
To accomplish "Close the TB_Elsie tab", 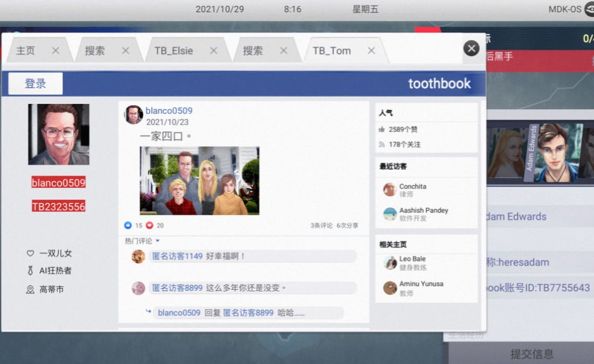I will (x=213, y=51).
